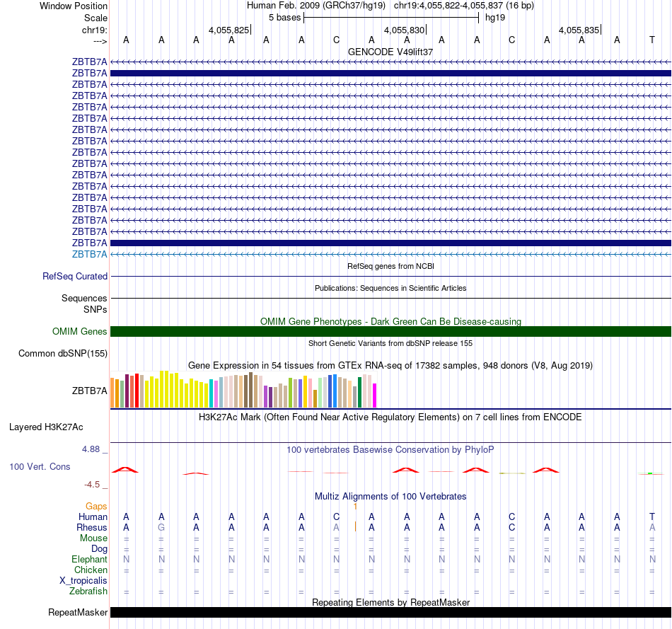The height and width of the screenshot is (629, 672).
Task: Click the GENCODE V49lift37 track title
Action: pyautogui.click(x=390, y=52)
